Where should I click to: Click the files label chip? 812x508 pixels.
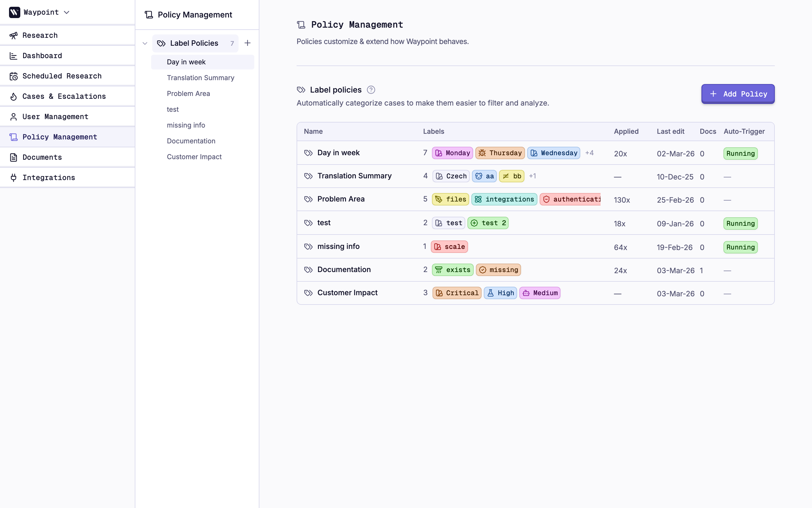[x=451, y=199]
